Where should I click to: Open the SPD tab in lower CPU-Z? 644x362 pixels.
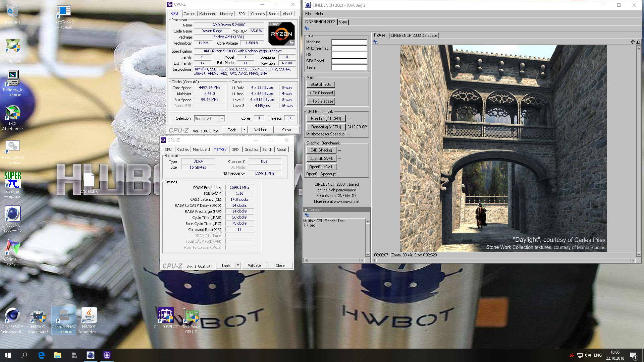tap(235, 149)
